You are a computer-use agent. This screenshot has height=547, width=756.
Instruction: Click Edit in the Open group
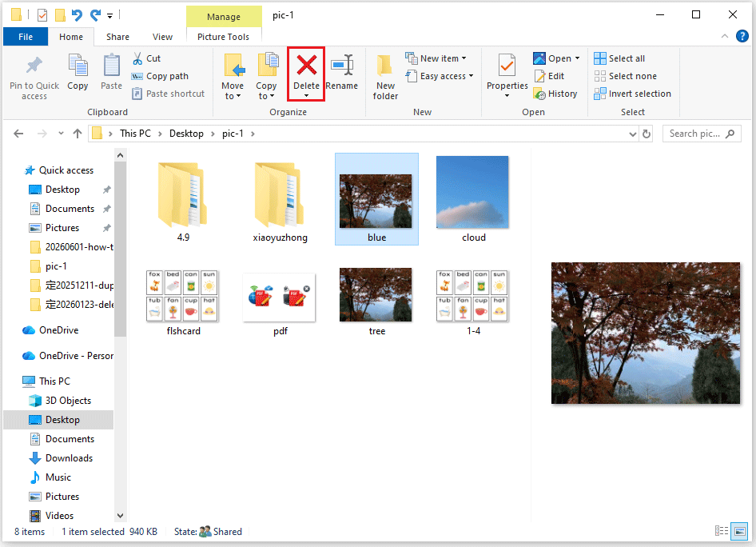549,76
